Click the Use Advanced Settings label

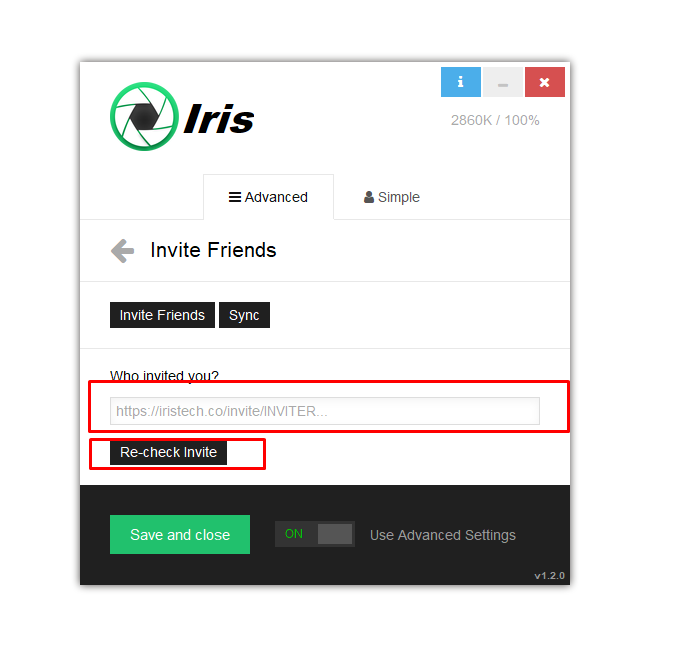[x=443, y=535]
